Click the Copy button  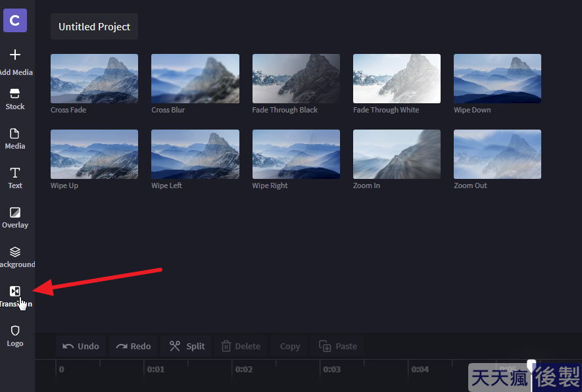pyautogui.click(x=290, y=346)
